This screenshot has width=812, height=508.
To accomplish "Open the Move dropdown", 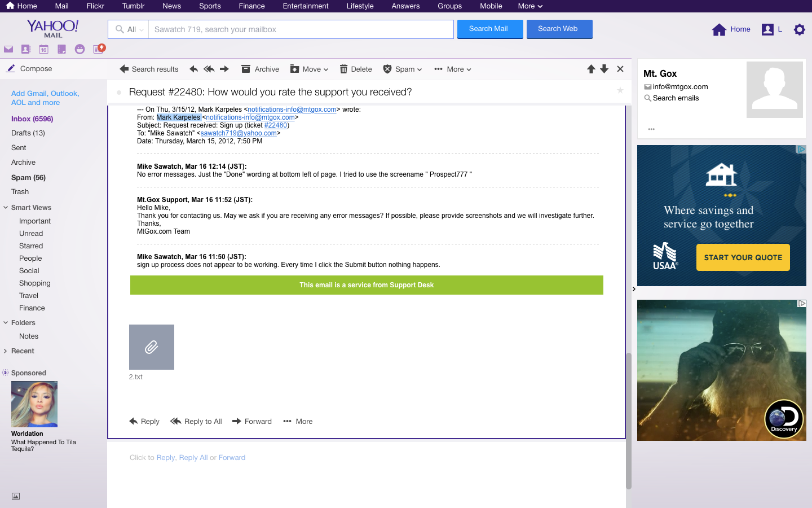I will point(309,69).
